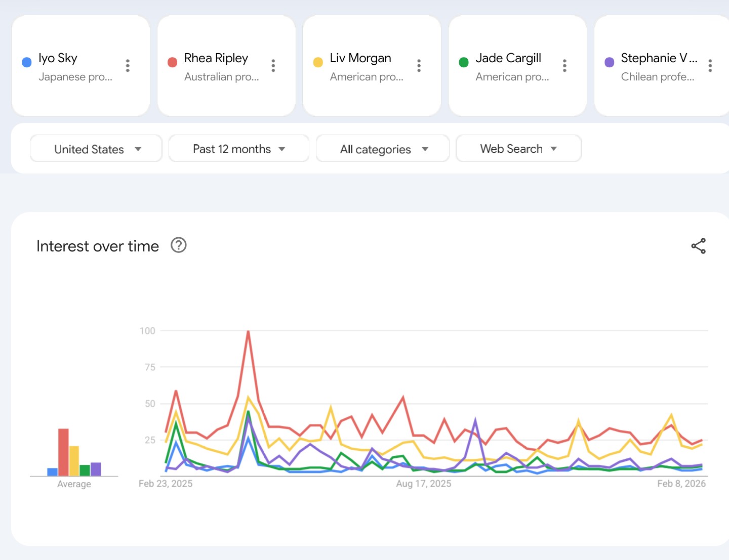Click the blue Iyo Sky color dot
Viewport: 729px width, 560px height.
[x=27, y=62]
